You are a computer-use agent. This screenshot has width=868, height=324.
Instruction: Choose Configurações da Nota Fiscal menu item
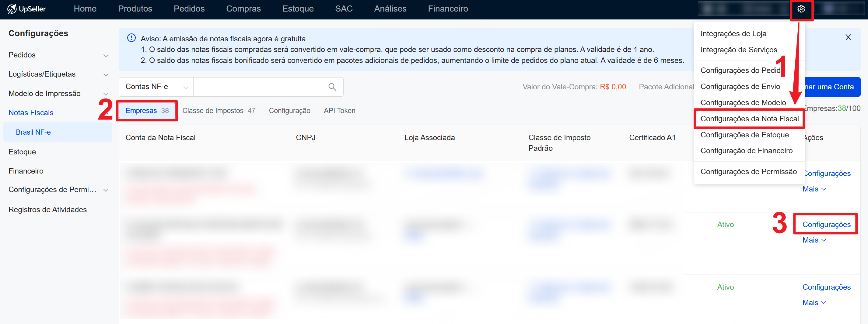(x=749, y=119)
